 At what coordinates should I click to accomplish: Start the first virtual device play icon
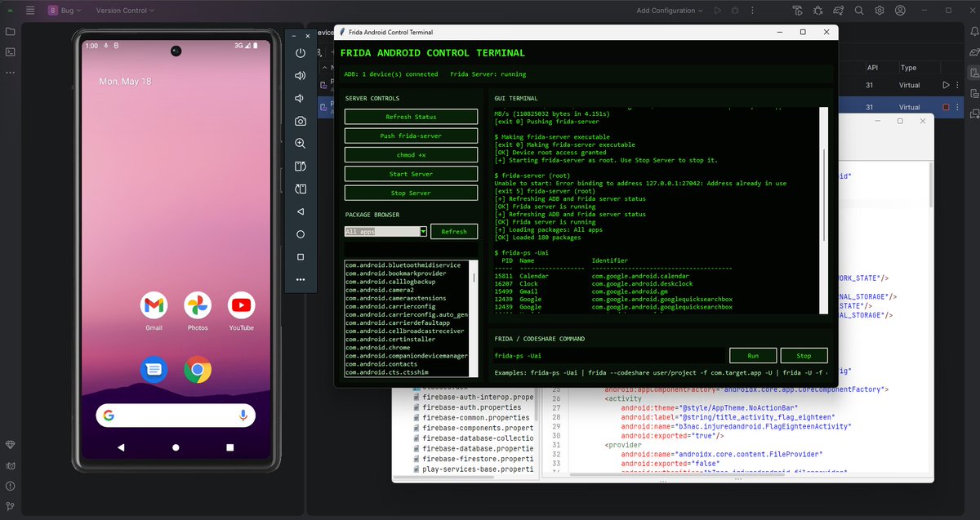pyautogui.click(x=946, y=85)
